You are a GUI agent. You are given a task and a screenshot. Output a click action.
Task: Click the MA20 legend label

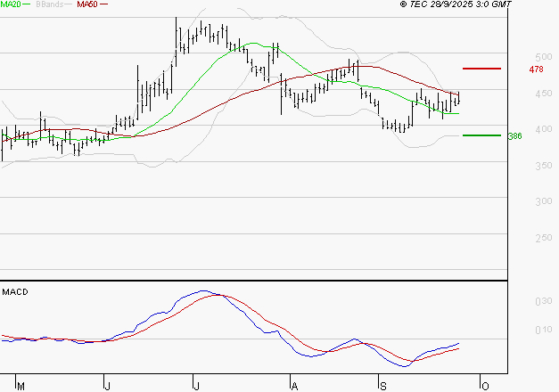(x=12, y=4)
